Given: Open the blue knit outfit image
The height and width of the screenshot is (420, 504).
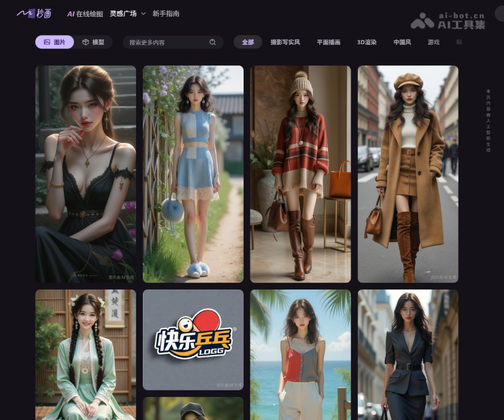Looking at the screenshot, I should coord(193,174).
